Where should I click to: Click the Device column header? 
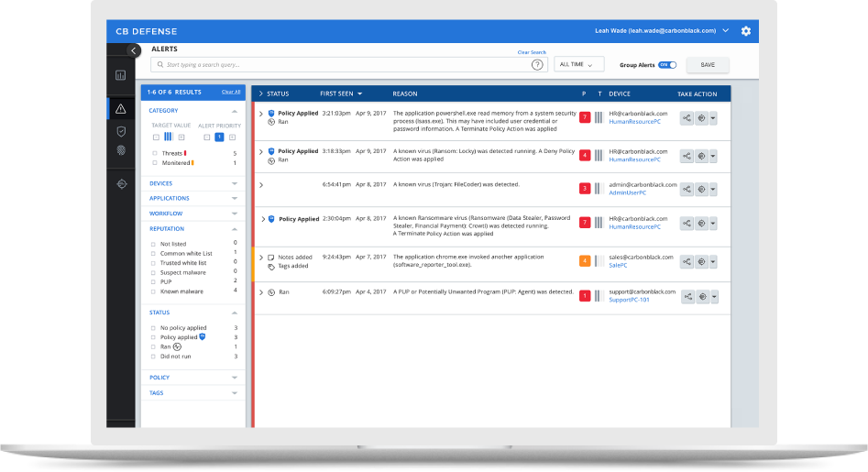click(620, 93)
